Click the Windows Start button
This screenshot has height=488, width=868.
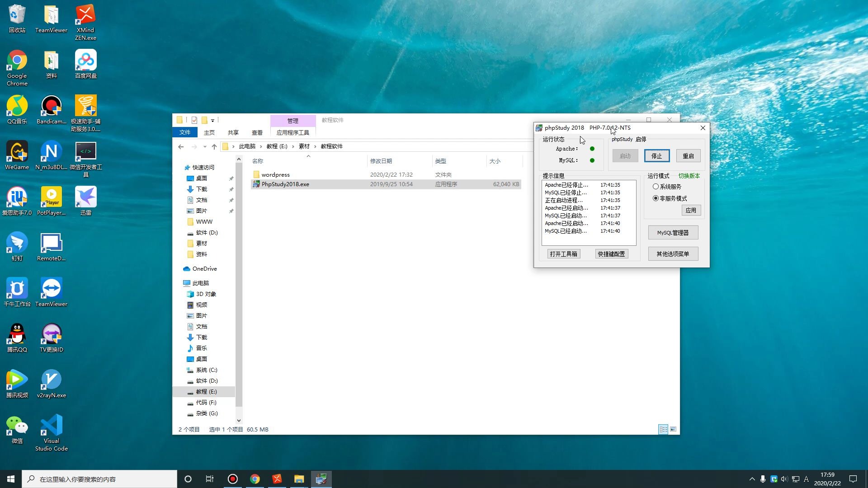tap(11, 479)
